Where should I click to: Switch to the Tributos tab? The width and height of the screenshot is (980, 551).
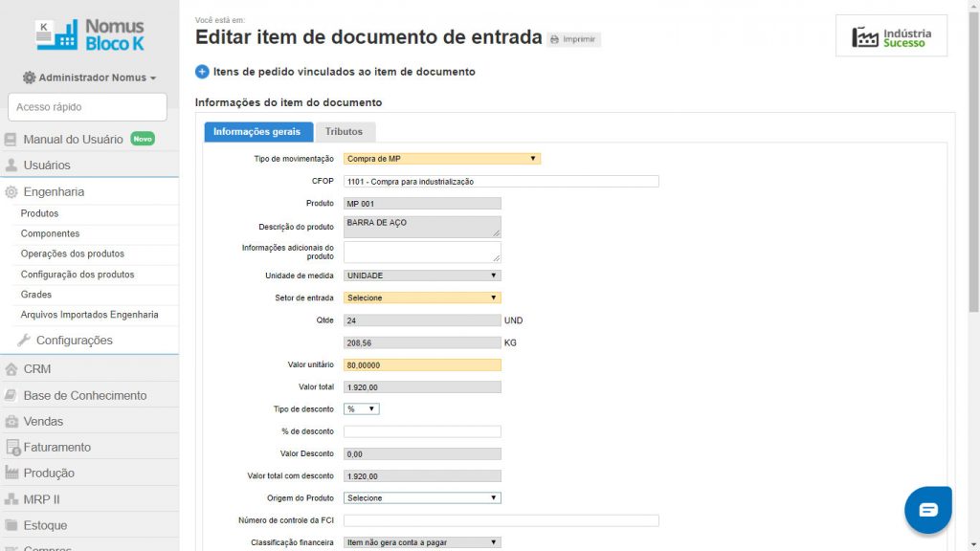[x=344, y=132]
